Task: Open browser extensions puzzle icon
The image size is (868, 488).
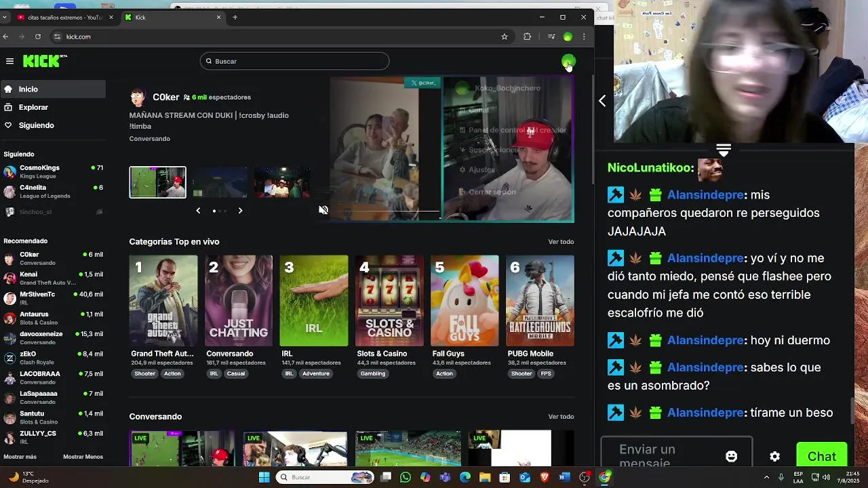Action: [527, 37]
